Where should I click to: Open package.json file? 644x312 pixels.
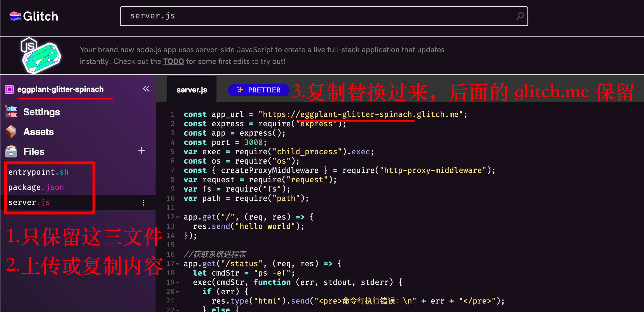pyautogui.click(x=36, y=187)
